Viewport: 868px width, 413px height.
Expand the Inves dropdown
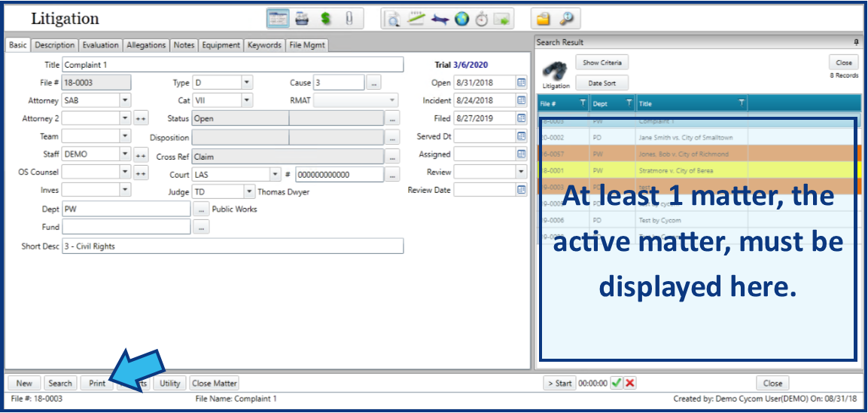coord(125,190)
